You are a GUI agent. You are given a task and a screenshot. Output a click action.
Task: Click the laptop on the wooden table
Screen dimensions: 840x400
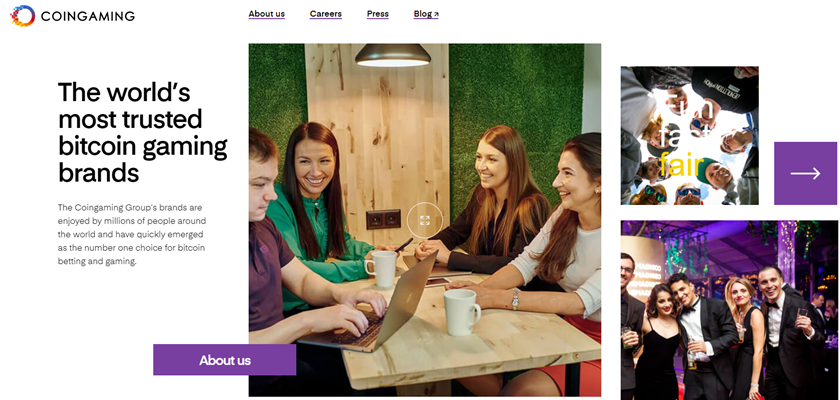click(370, 311)
